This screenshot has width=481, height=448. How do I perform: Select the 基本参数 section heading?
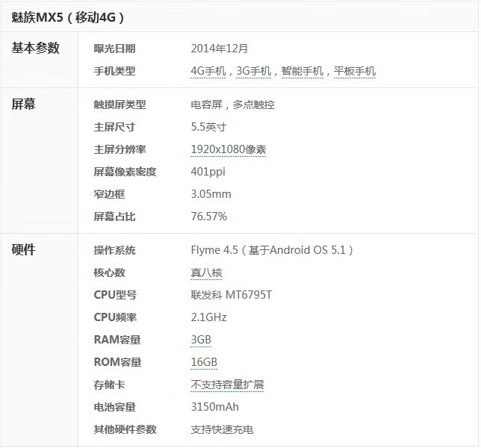tap(36, 48)
